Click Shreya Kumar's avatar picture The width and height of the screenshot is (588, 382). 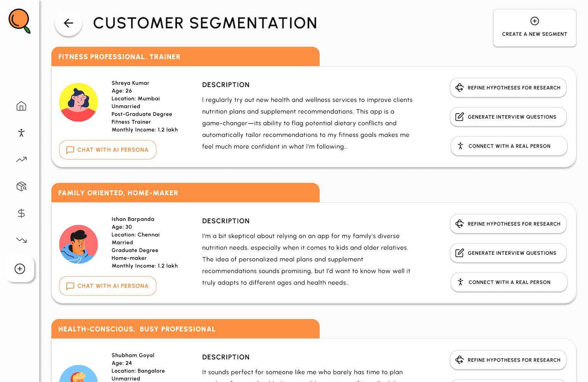79,102
